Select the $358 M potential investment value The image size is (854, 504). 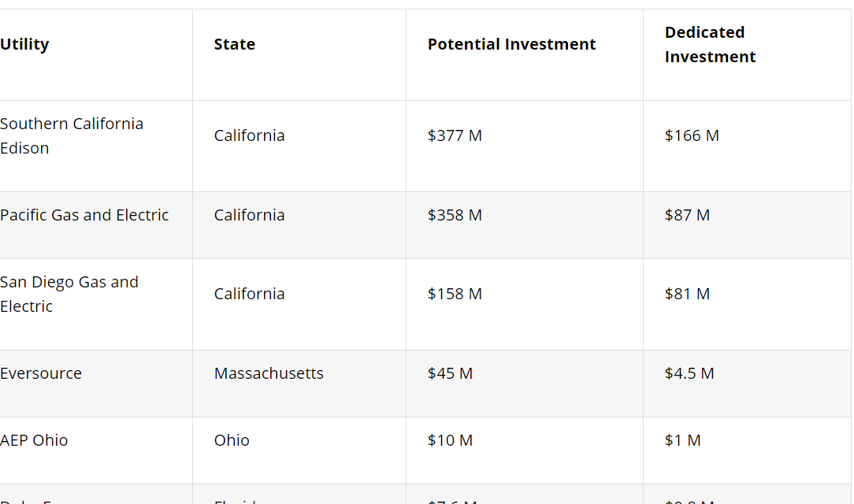click(455, 216)
